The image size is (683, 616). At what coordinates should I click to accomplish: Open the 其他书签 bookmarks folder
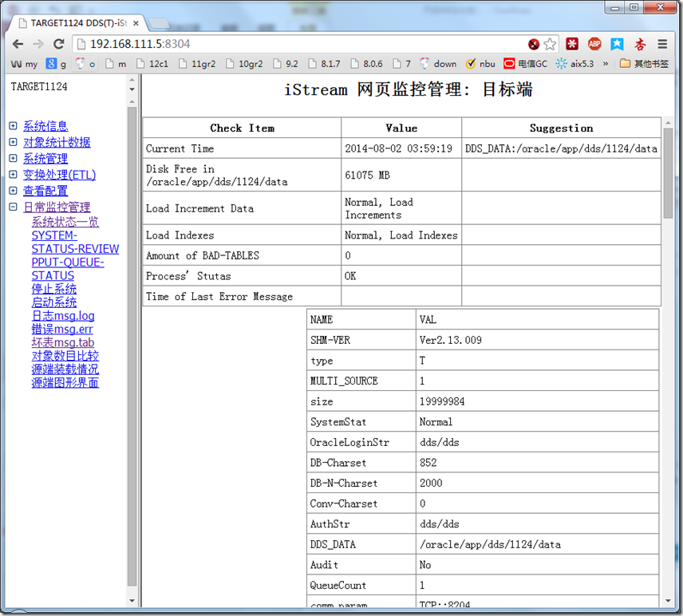tap(644, 64)
